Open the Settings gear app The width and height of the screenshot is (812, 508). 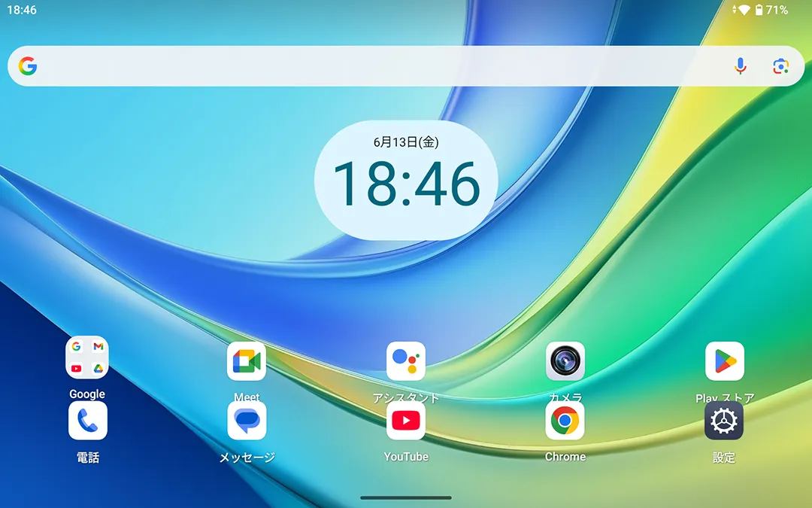point(724,421)
